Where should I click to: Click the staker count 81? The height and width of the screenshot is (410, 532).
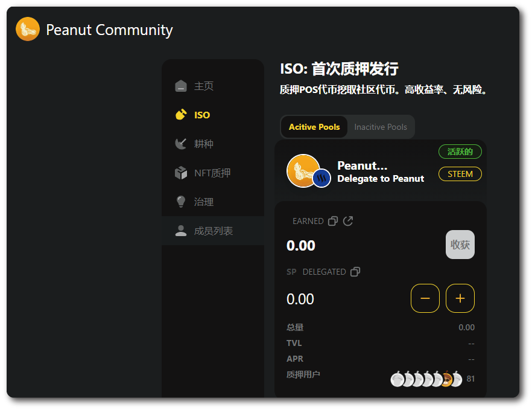tap(470, 379)
